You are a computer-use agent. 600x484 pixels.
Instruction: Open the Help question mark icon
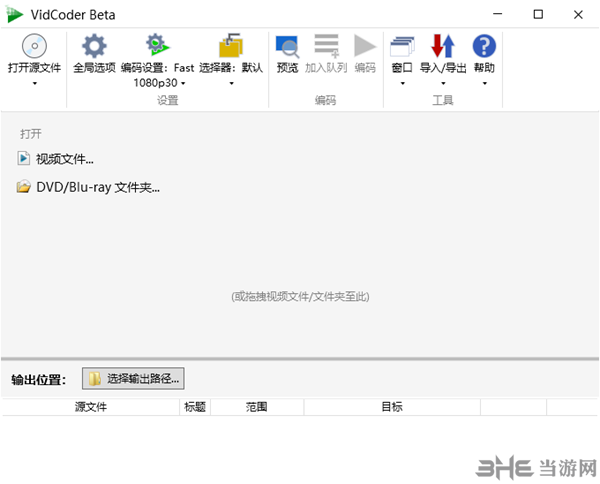[484, 46]
